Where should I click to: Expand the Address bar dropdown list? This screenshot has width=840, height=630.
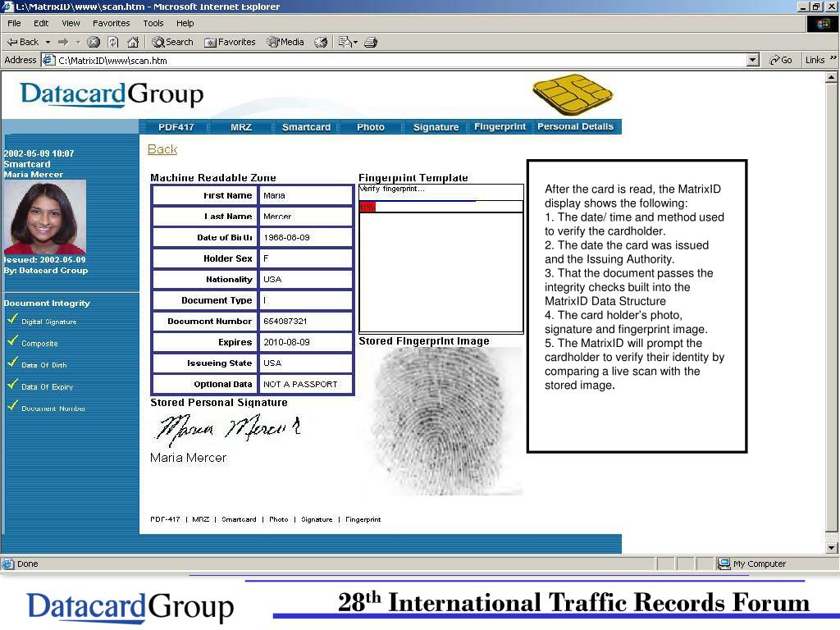click(753, 60)
